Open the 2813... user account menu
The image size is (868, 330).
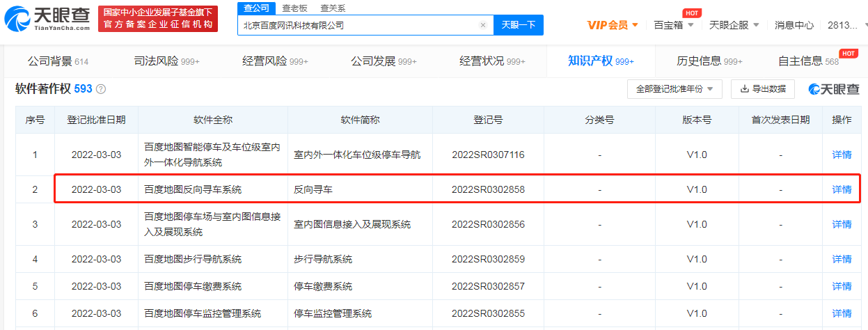(x=844, y=25)
